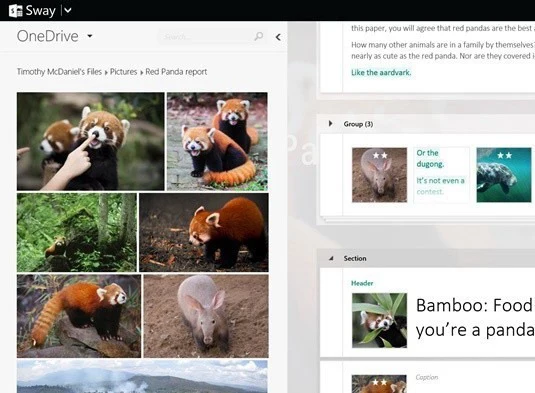
Task: Click 'Like the aardvark.' highlighted text
Action: 381,72
